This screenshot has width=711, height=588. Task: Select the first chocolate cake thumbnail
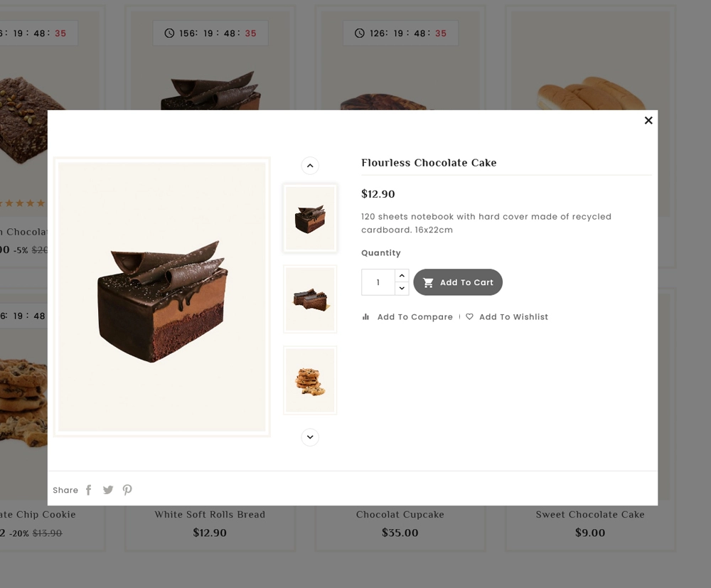(310, 218)
